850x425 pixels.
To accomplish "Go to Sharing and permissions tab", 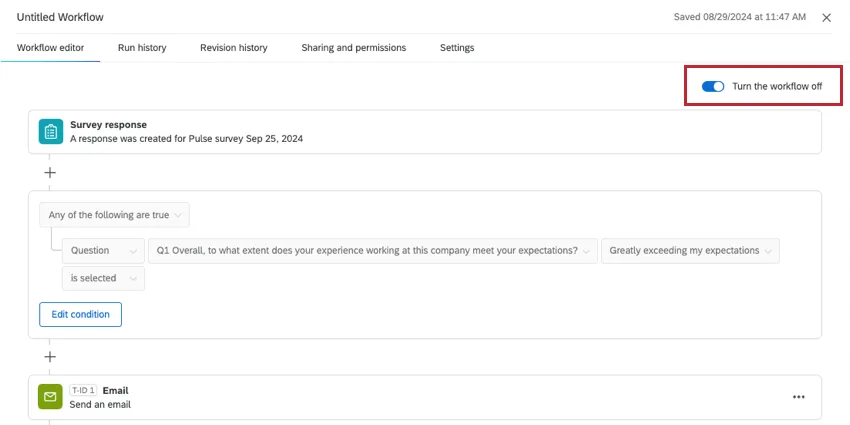I will point(353,48).
